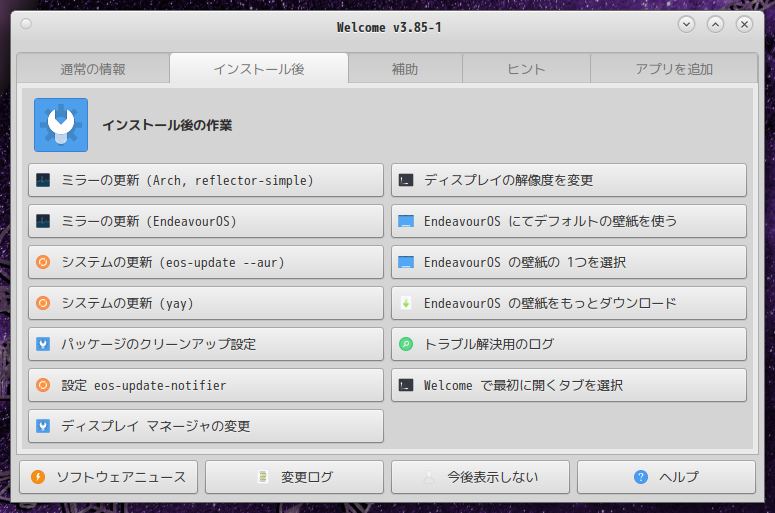
Task: Go to the アプリを追加 tab
Action: point(674,69)
